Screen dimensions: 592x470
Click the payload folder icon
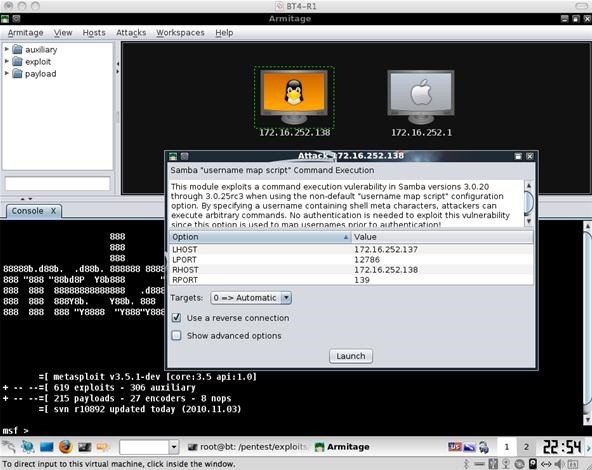(17, 74)
